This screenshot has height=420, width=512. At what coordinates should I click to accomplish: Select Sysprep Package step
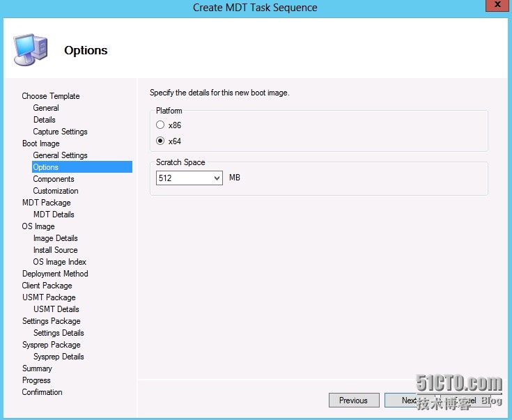tap(52, 345)
